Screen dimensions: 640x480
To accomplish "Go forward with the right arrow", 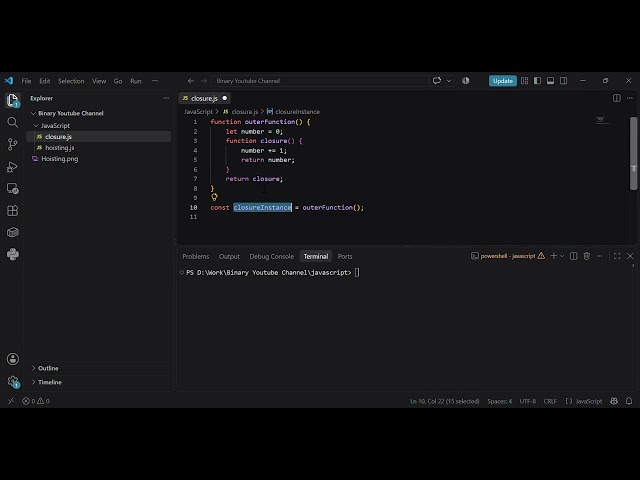I will pos(204,81).
